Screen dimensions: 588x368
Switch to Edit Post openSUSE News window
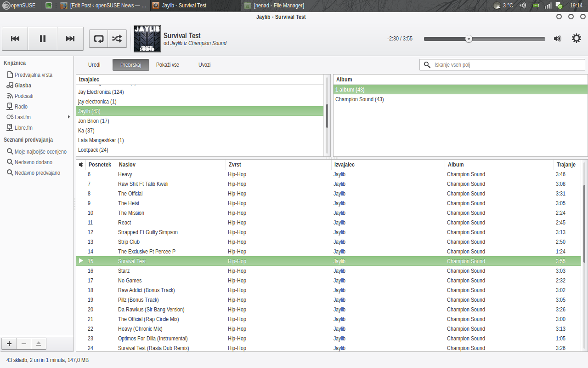pyautogui.click(x=103, y=6)
